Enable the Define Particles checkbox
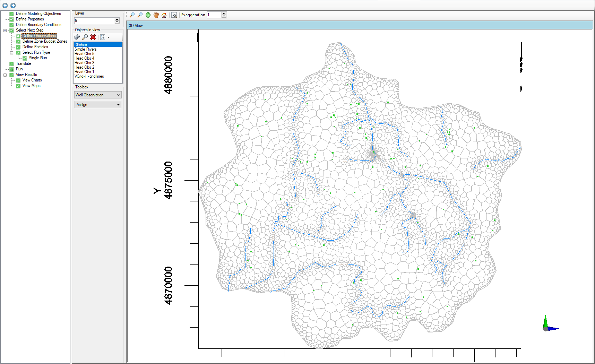This screenshot has height=364, width=595. pyautogui.click(x=18, y=47)
